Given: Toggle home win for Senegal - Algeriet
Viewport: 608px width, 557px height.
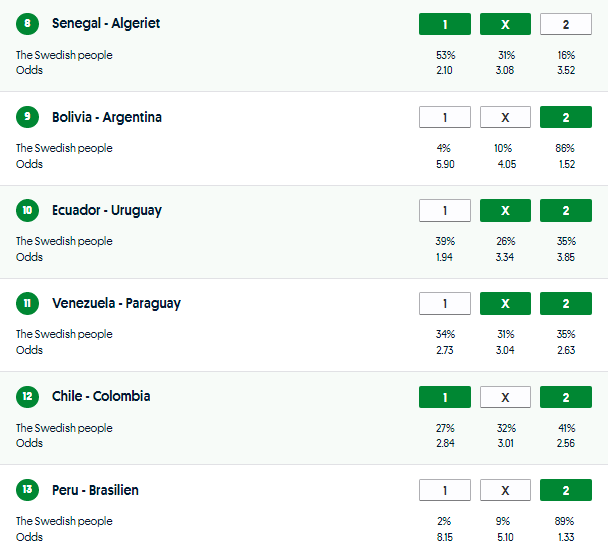Looking at the screenshot, I should point(445,24).
